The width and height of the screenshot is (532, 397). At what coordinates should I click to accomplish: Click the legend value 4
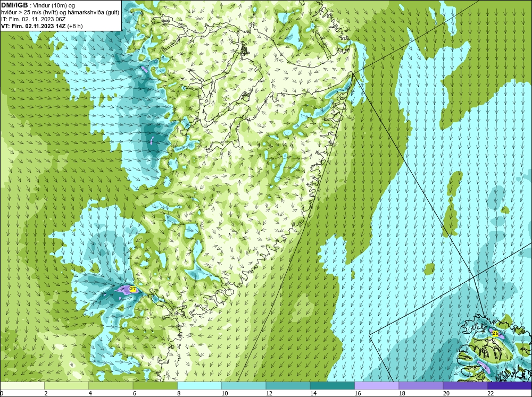click(x=90, y=393)
